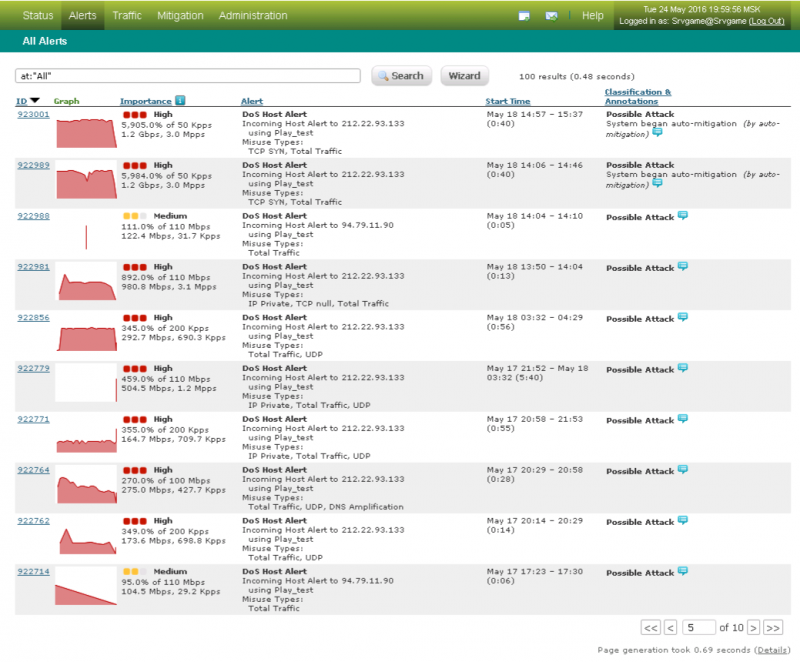Image resolution: width=800 pixels, height=662 pixels.
Task: Open annotation bubble for alert 922988
Action: [683, 216]
